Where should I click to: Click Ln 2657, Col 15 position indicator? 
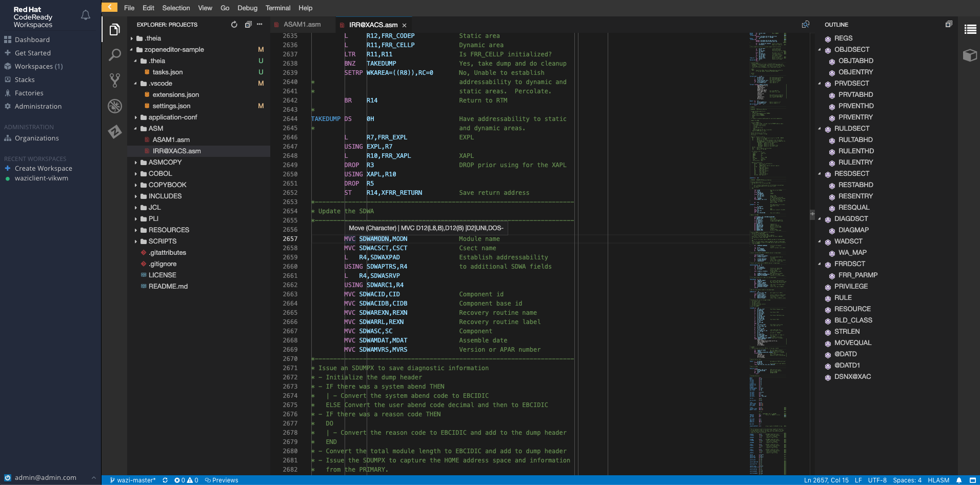click(826, 480)
